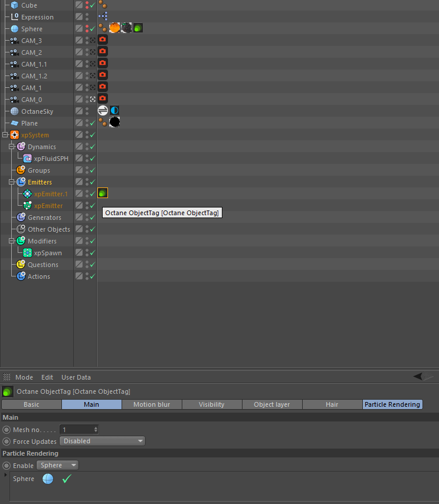Toggle the layer swatch for Cube
The width and height of the screenshot is (439, 504).
pos(79,5)
